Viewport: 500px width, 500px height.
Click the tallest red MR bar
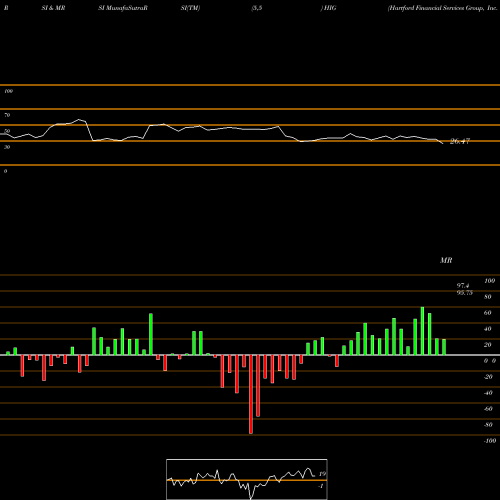pyautogui.click(x=251, y=394)
